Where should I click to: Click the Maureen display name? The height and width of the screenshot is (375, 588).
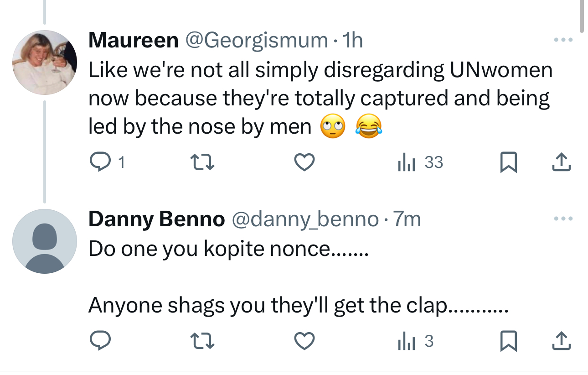133,41
